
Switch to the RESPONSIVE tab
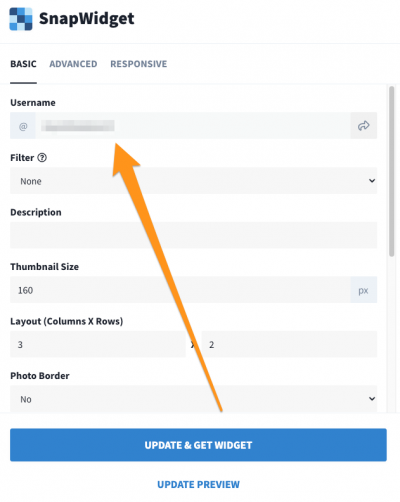139,64
